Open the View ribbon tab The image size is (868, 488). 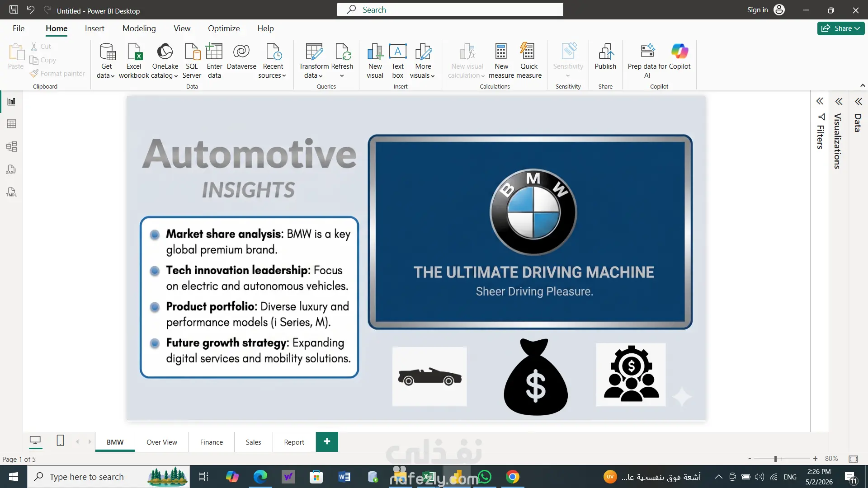point(182,28)
